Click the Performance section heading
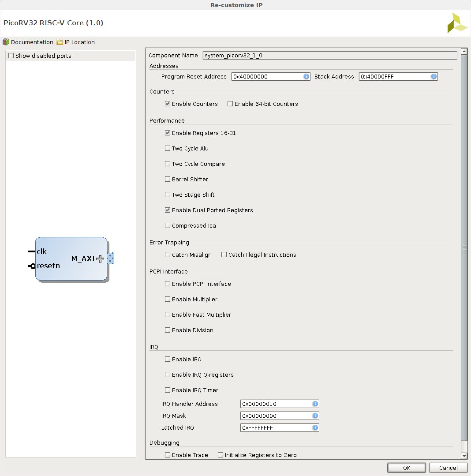This screenshot has height=476, width=471. click(x=167, y=120)
